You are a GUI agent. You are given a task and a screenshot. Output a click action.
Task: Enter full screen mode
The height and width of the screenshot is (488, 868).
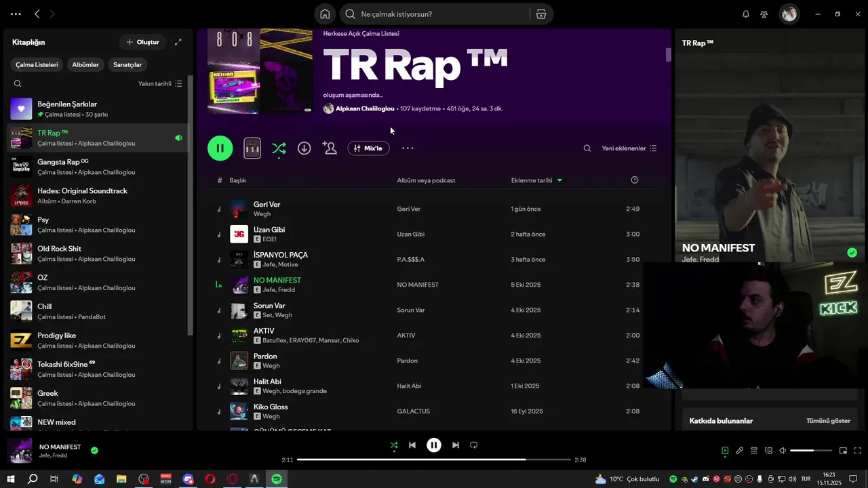[857, 451]
